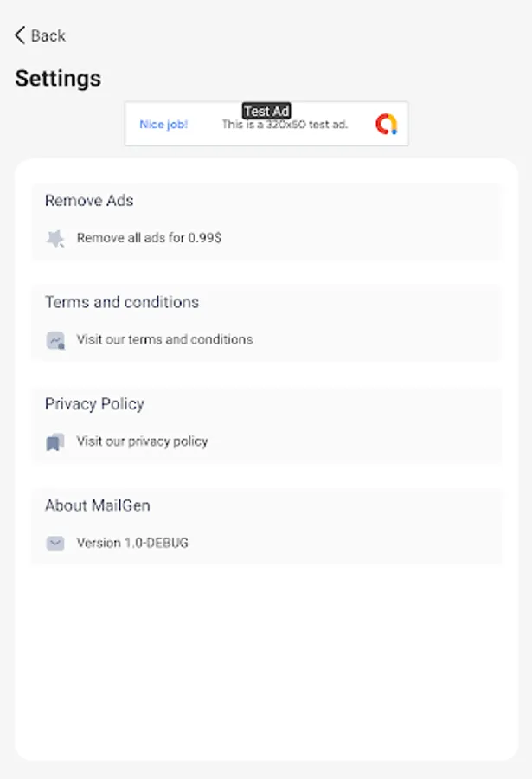This screenshot has height=779, width=532.
Task: Click the terms document icon
Action: 55,340
